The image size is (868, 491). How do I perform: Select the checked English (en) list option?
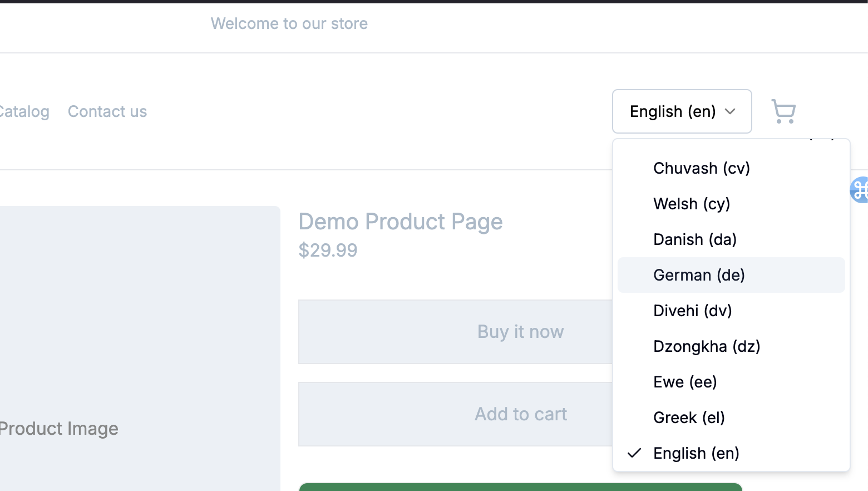696,453
